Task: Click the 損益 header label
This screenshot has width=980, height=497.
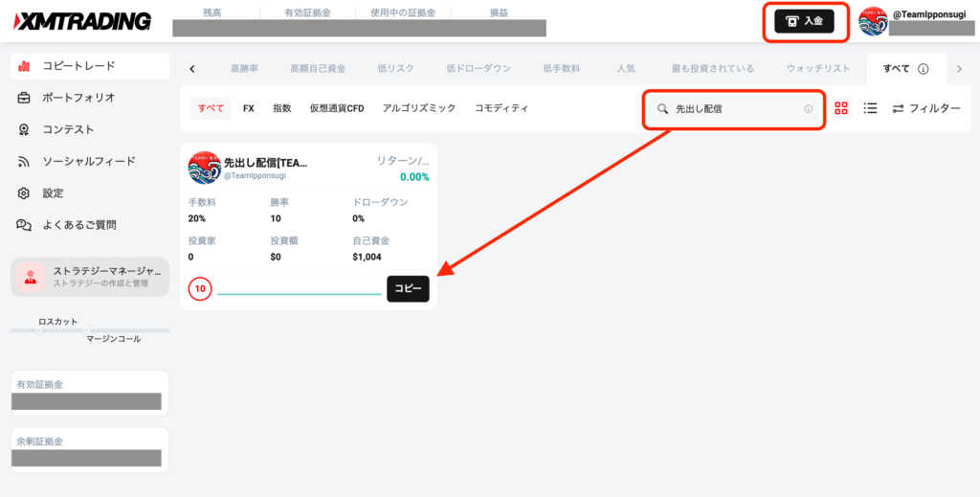Action: click(x=499, y=11)
